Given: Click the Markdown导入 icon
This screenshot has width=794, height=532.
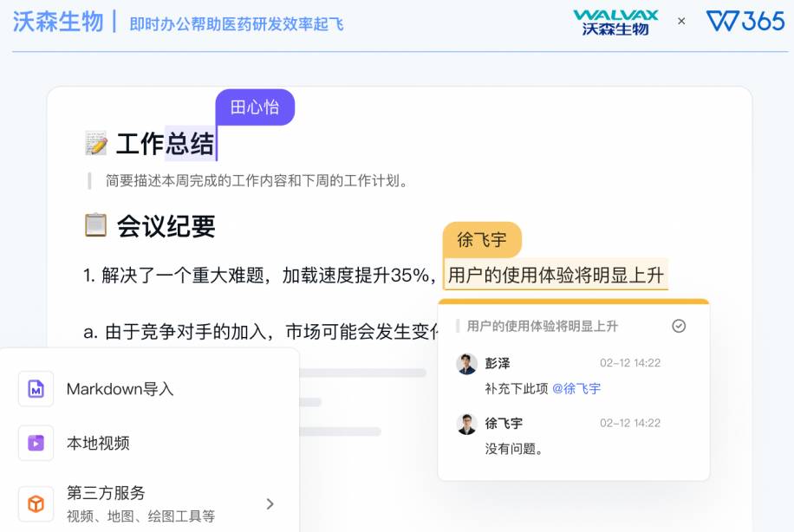Looking at the screenshot, I should click(x=36, y=389).
